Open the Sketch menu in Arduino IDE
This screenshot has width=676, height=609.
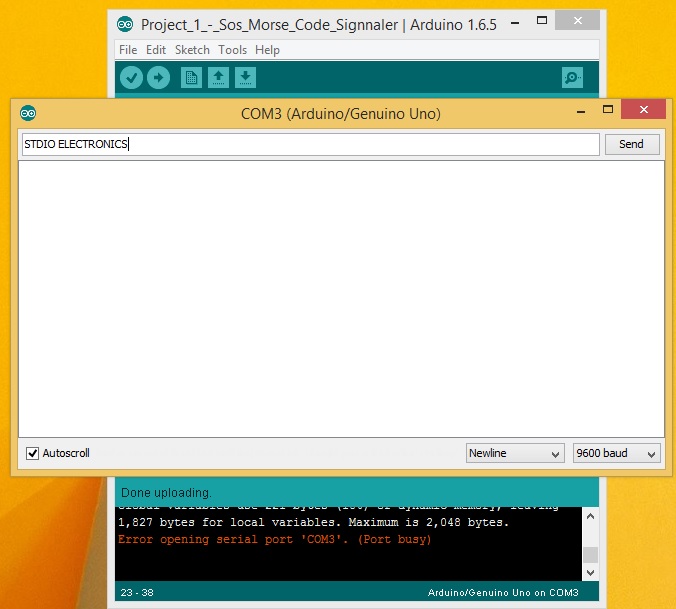pyautogui.click(x=192, y=50)
